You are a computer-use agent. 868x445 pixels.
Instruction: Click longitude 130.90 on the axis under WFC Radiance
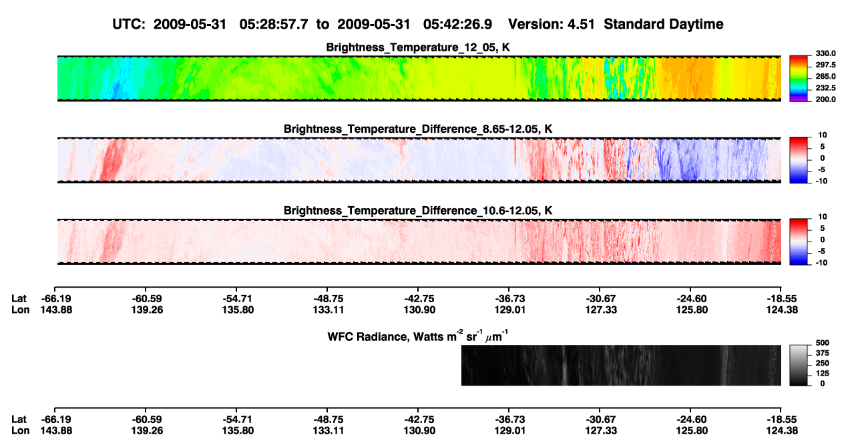(x=419, y=430)
